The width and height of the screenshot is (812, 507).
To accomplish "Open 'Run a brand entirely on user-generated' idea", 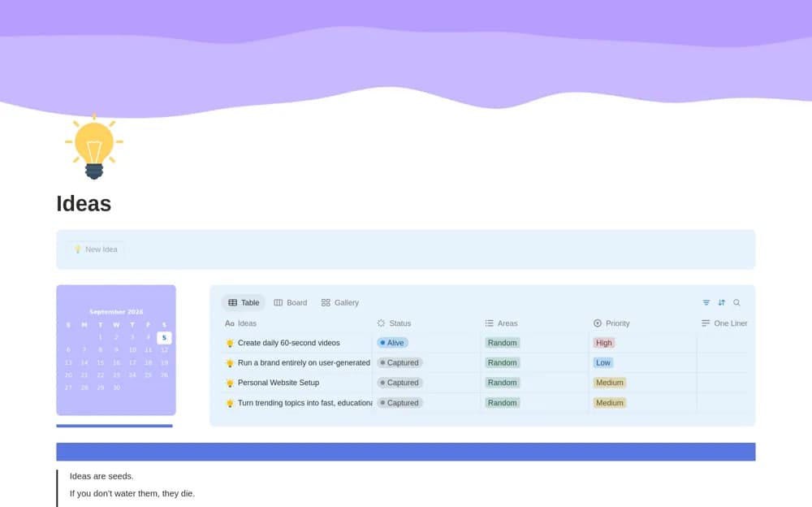I will click(304, 363).
